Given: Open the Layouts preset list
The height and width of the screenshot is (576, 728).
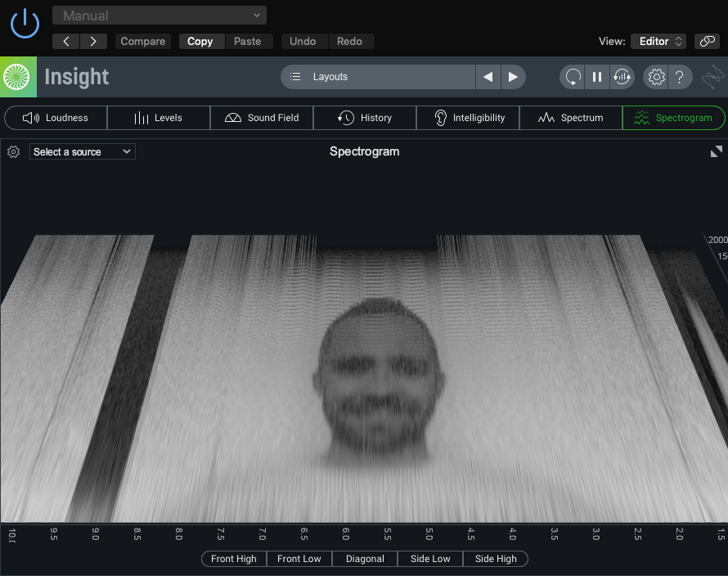Looking at the screenshot, I should tap(378, 77).
